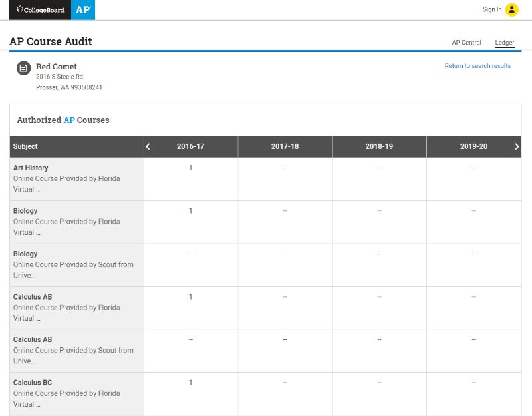
Task: Click the blue AP logo badge
Action: [x=83, y=10]
